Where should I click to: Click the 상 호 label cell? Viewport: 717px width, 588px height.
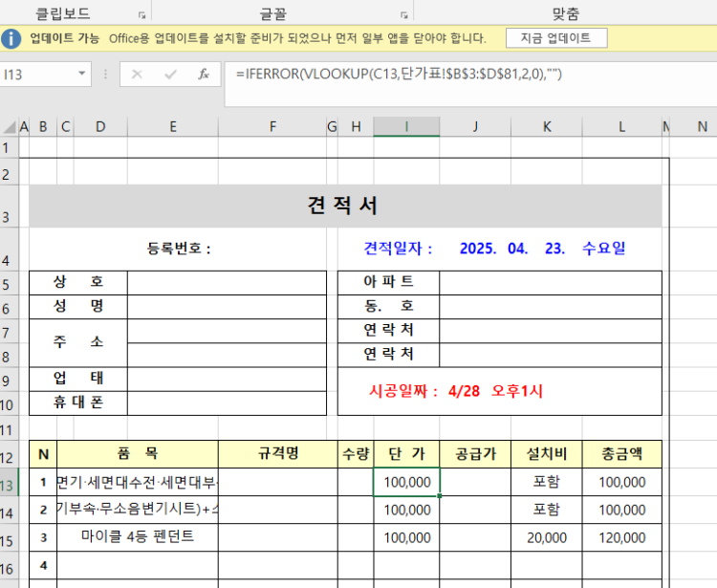click(x=78, y=283)
